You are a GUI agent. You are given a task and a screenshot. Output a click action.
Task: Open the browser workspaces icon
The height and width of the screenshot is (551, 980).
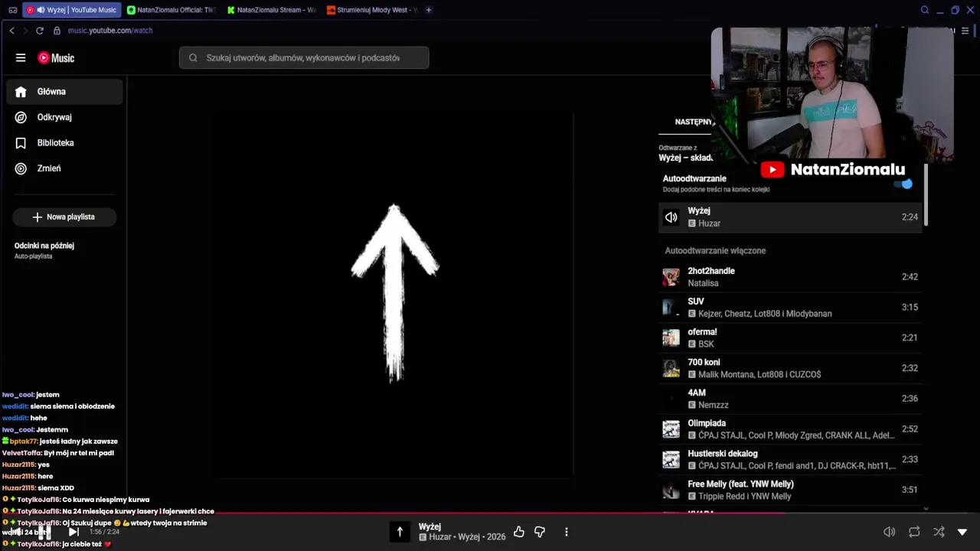pos(13,10)
